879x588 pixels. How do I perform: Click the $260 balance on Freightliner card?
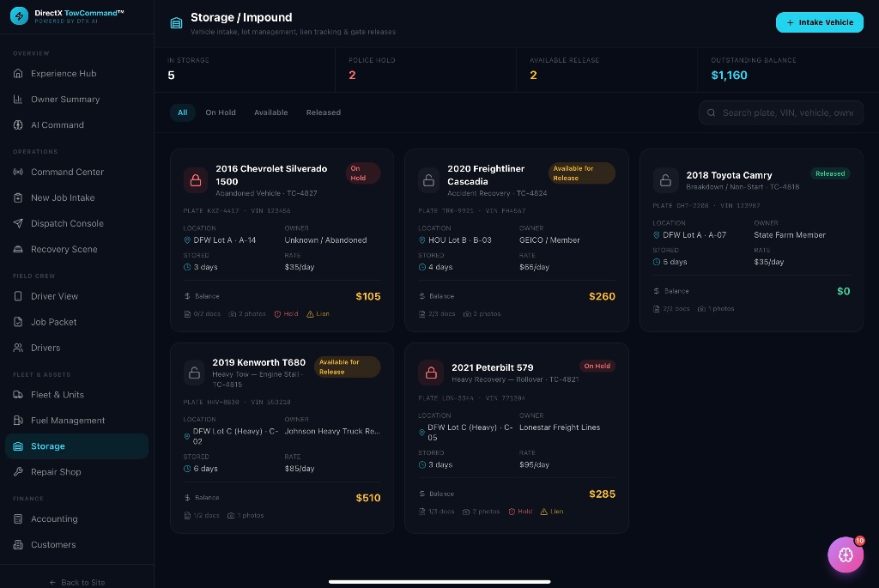click(x=602, y=296)
